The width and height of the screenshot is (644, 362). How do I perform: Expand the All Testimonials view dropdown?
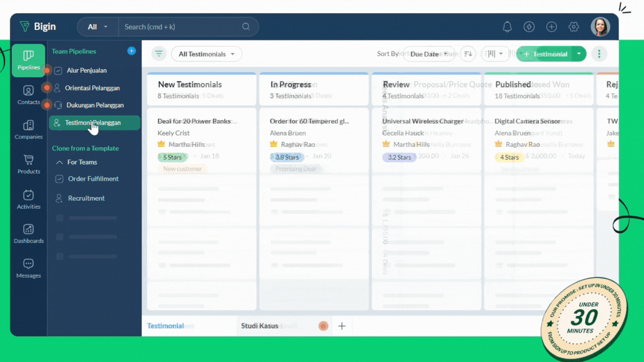(206, 54)
